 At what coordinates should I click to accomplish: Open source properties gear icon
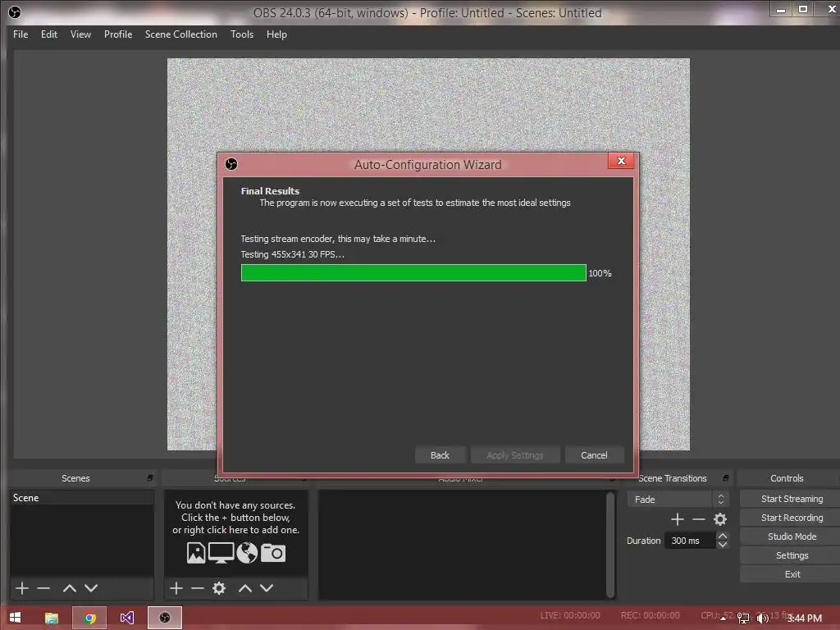pyautogui.click(x=218, y=588)
